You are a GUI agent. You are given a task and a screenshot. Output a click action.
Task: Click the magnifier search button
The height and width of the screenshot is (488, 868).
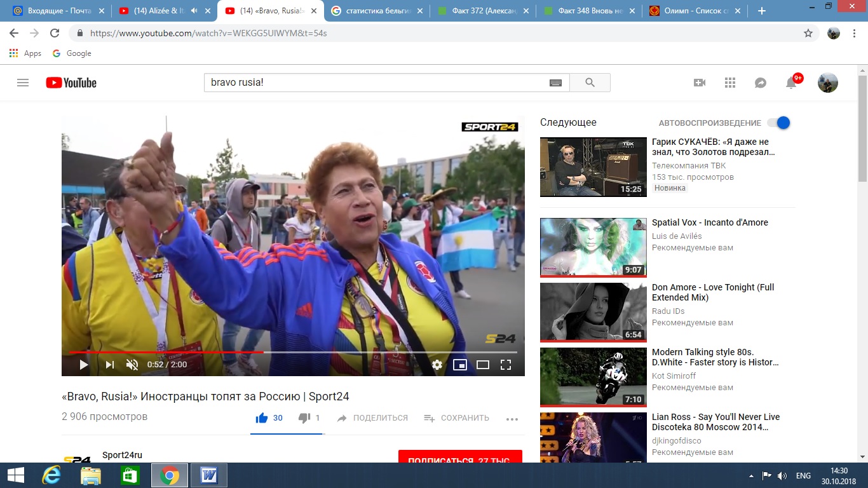click(x=590, y=83)
